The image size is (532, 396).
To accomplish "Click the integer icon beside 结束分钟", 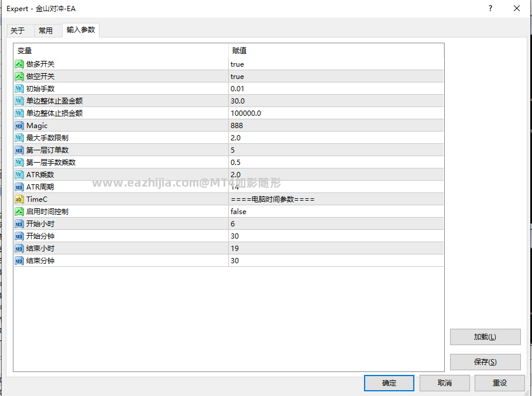I will [x=19, y=260].
